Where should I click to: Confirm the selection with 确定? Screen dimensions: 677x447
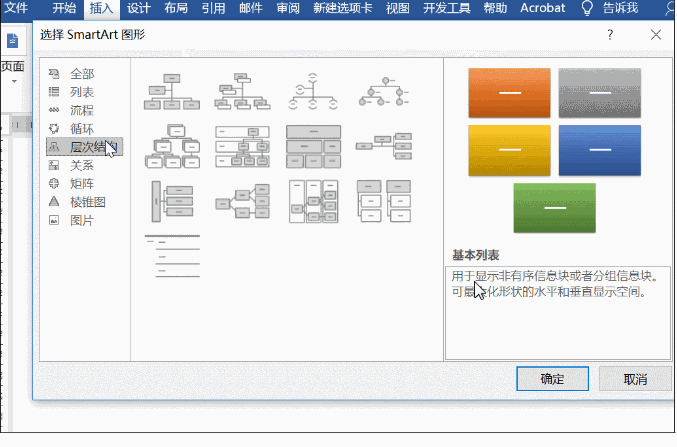553,379
